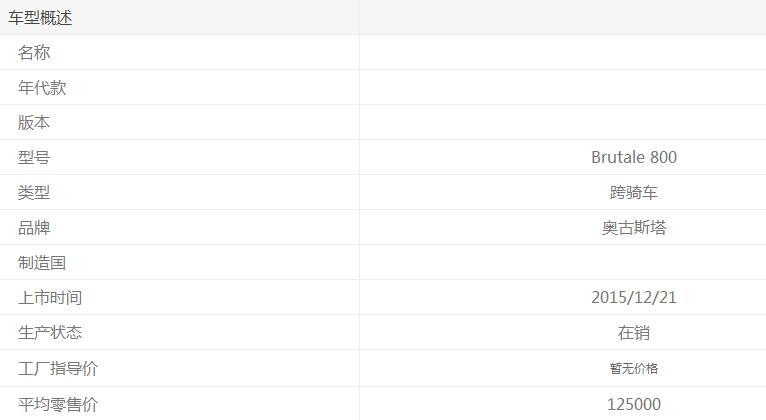Click the 工厂指导价 row label
766x420 pixels.
coord(58,369)
